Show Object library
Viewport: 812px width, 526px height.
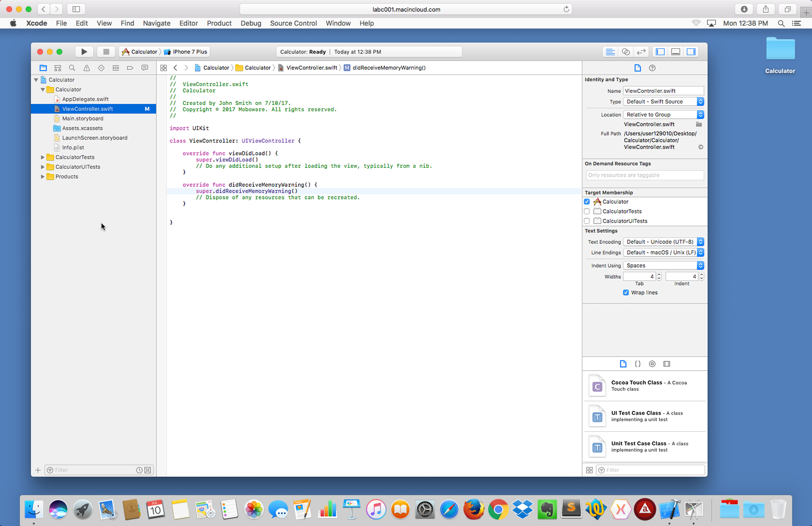pos(652,364)
